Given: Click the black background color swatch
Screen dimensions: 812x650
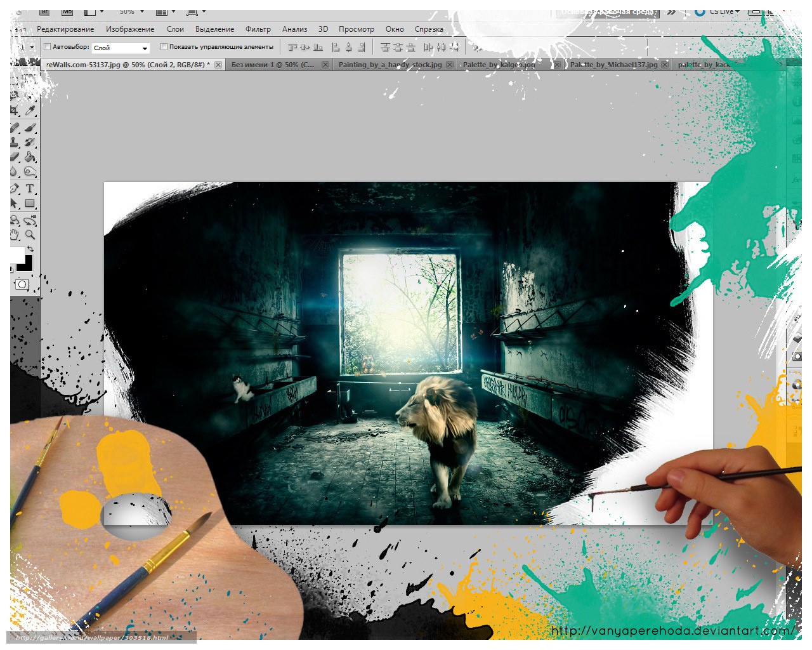Looking at the screenshot, I should pos(28,265).
